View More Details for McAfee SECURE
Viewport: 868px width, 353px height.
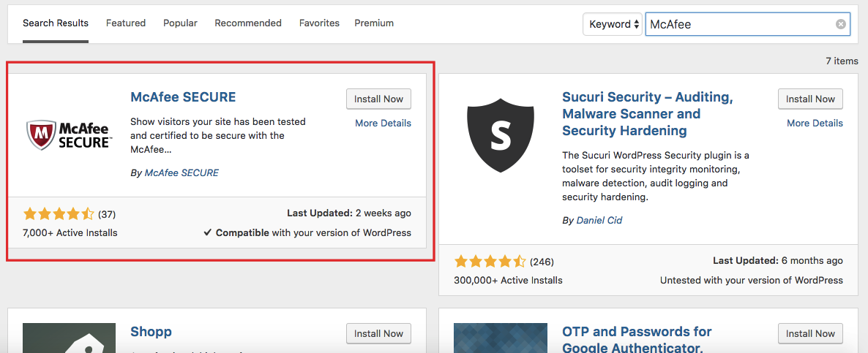(x=383, y=124)
